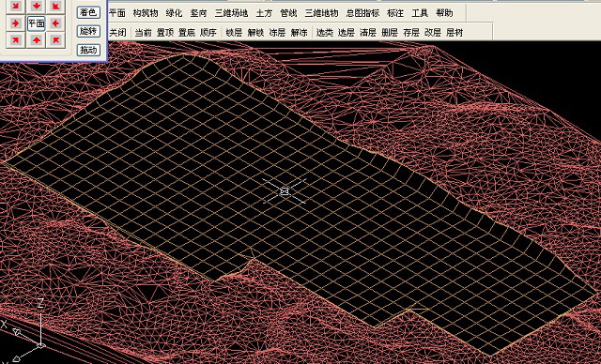Click 锁层 lock layer toolbar item
This screenshot has width=601, height=364.
coord(234,33)
